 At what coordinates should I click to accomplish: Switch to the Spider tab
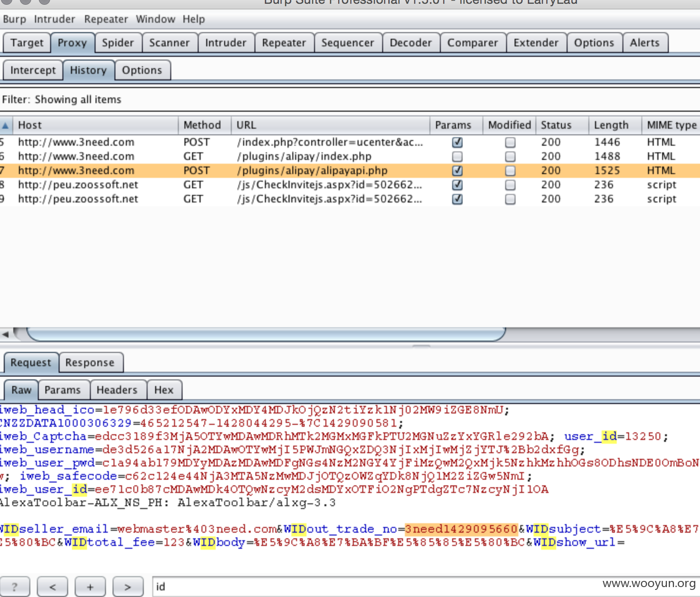(x=118, y=43)
